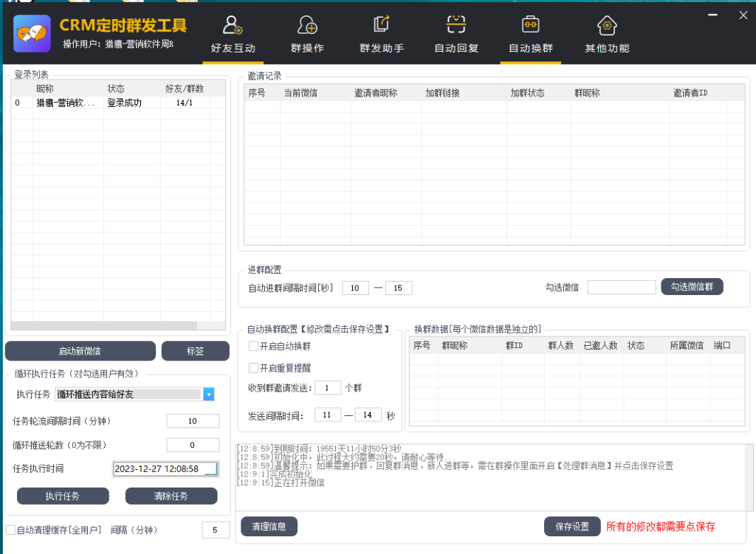
Task: Click the 自动回复 scan icon
Action: pyautogui.click(x=456, y=25)
